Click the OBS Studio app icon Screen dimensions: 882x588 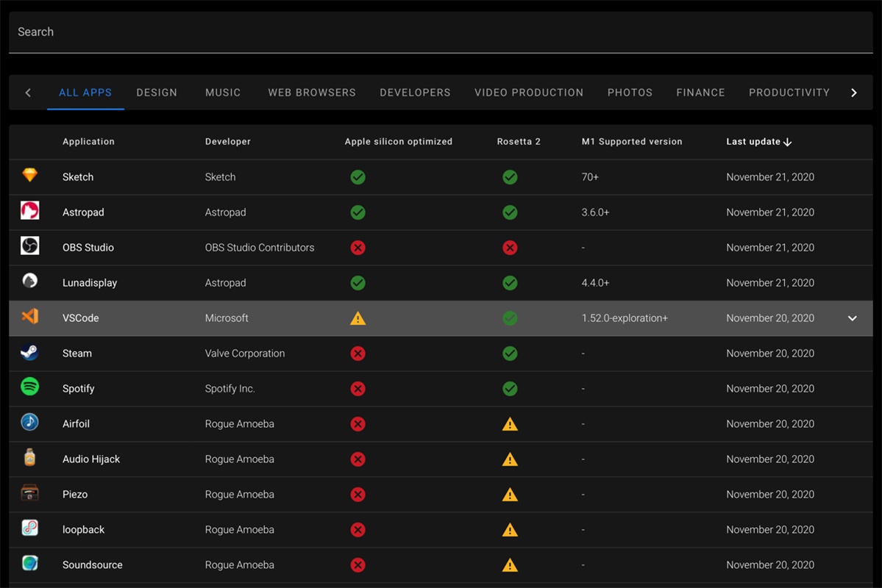[x=30, y=245]
